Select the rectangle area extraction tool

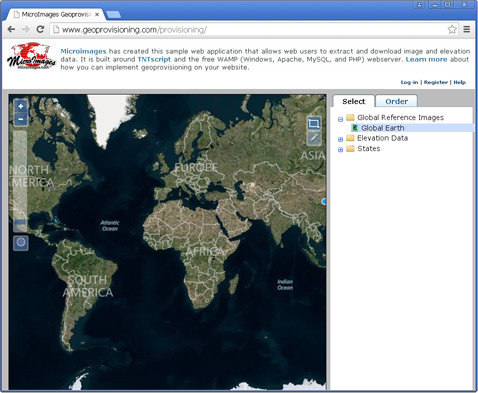[314, 124]
